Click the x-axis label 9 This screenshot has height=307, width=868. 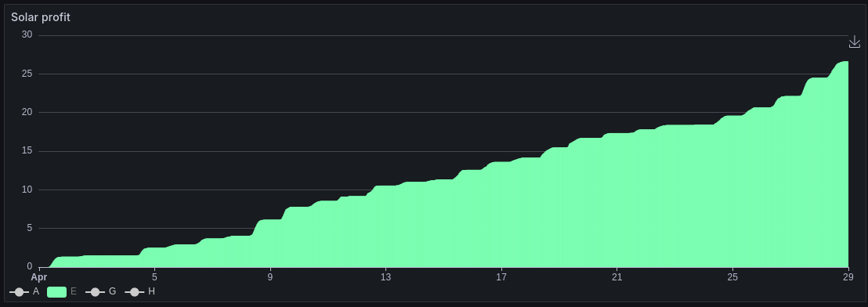[x=270, y=277]
